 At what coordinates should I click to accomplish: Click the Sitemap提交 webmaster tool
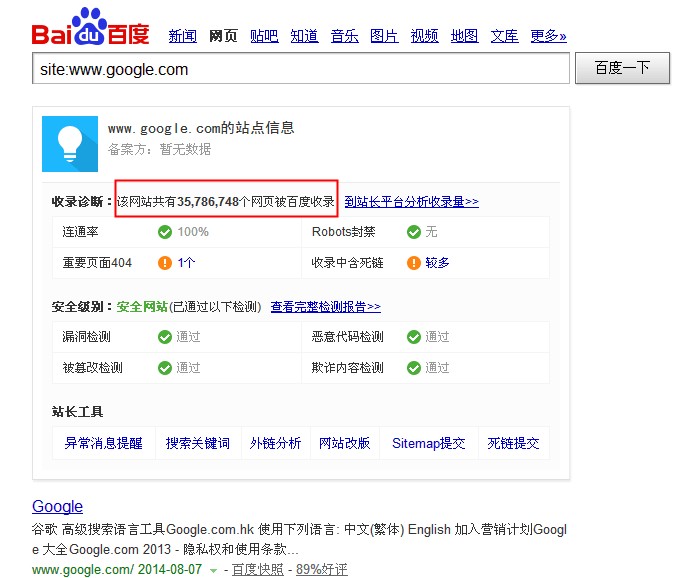(428, 443)
